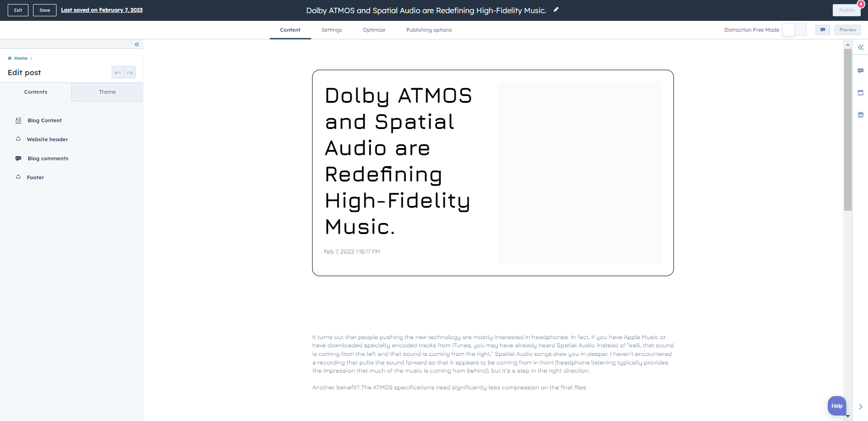Click the redo arrow icon
The image size is (868, 421).
coord(130,72)
